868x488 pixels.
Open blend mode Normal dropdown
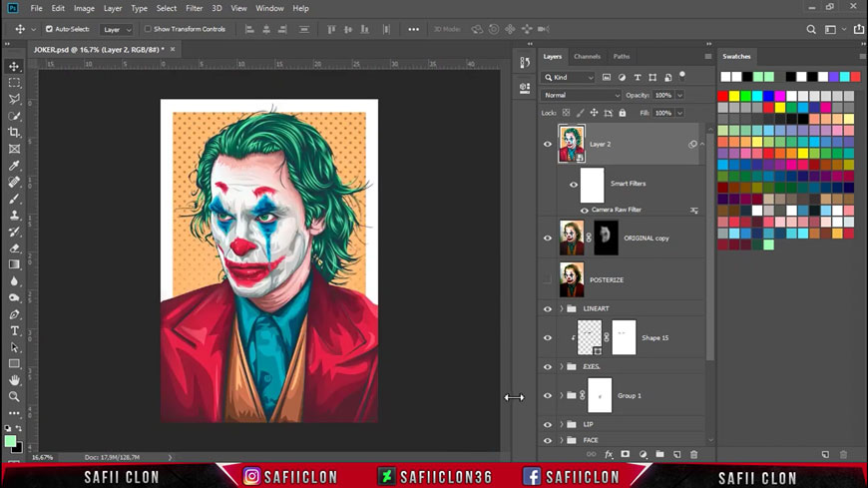(582, 95)
